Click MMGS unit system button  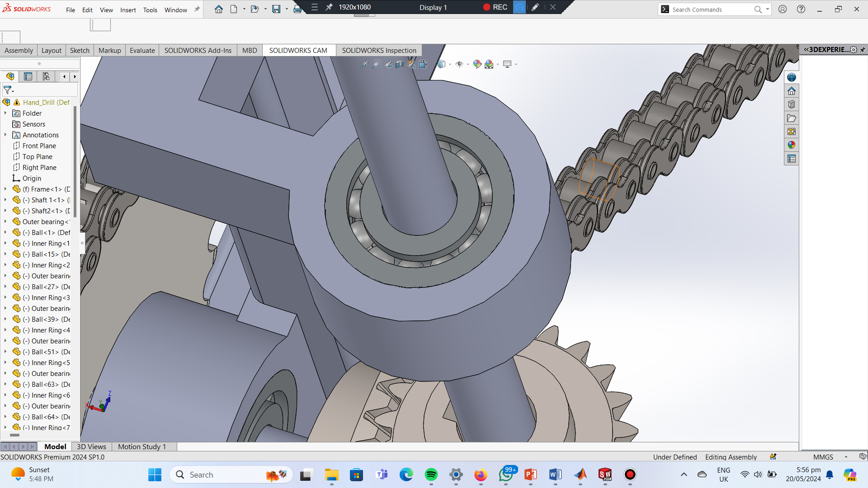[x=823, y=457]
